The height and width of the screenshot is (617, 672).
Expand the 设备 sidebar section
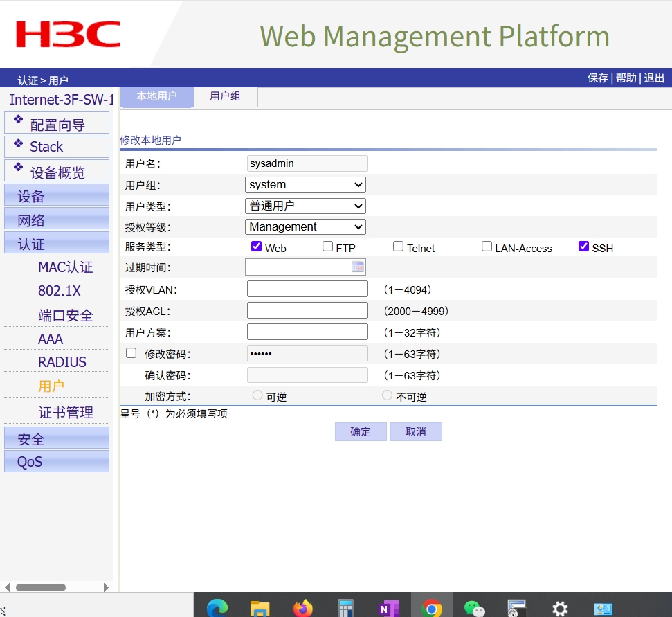coord(57,195)
